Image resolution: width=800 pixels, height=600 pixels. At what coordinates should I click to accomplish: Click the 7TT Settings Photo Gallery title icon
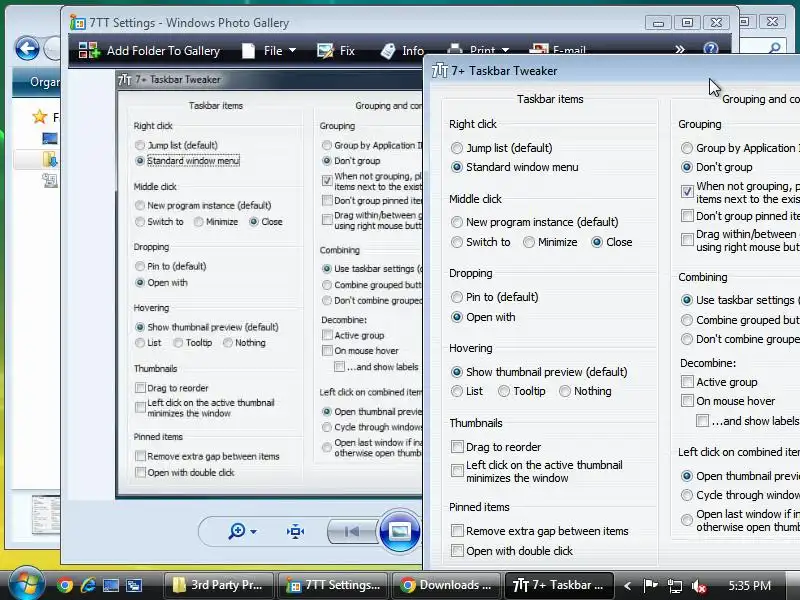coord(78,22)
